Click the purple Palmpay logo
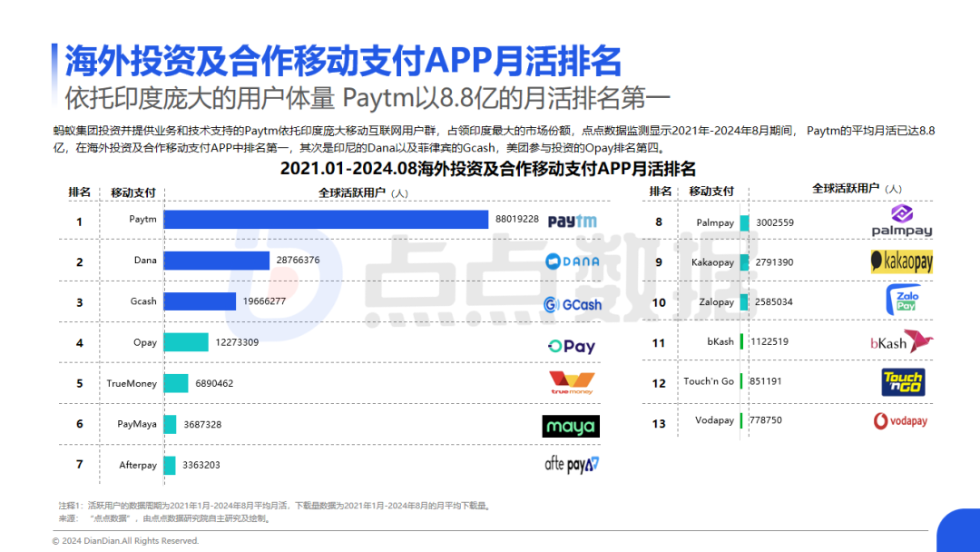Screen dimensions: 980x552 [902, 221]
